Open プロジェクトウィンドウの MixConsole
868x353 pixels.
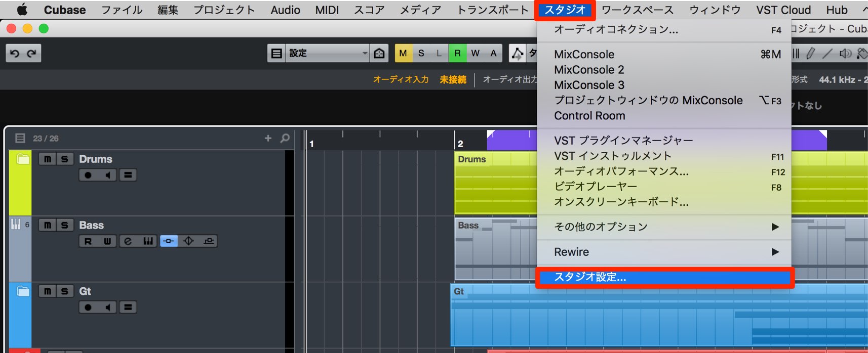(664, 101)
